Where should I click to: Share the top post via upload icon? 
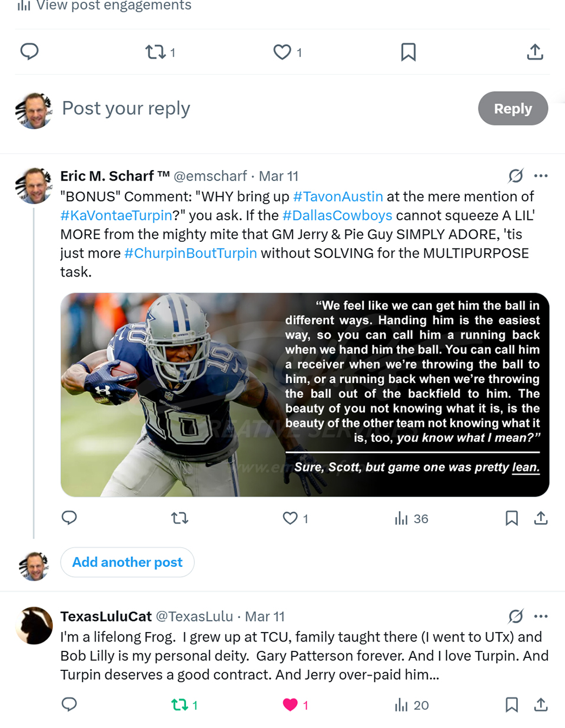pos(535,52)
